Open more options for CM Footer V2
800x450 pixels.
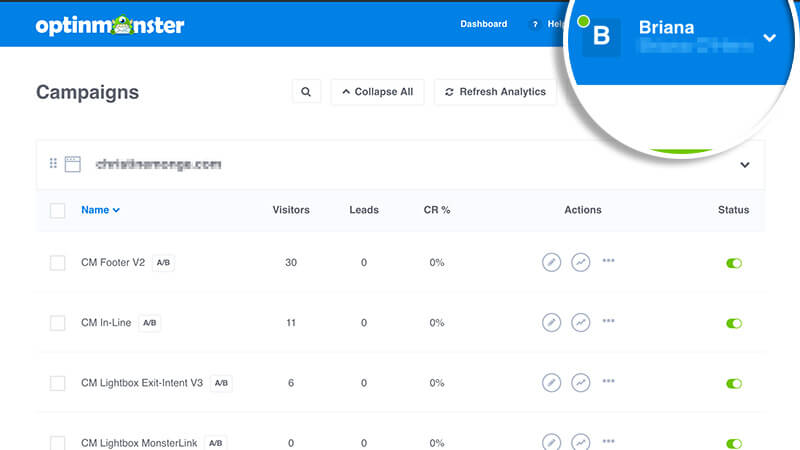tap(608, 261)
